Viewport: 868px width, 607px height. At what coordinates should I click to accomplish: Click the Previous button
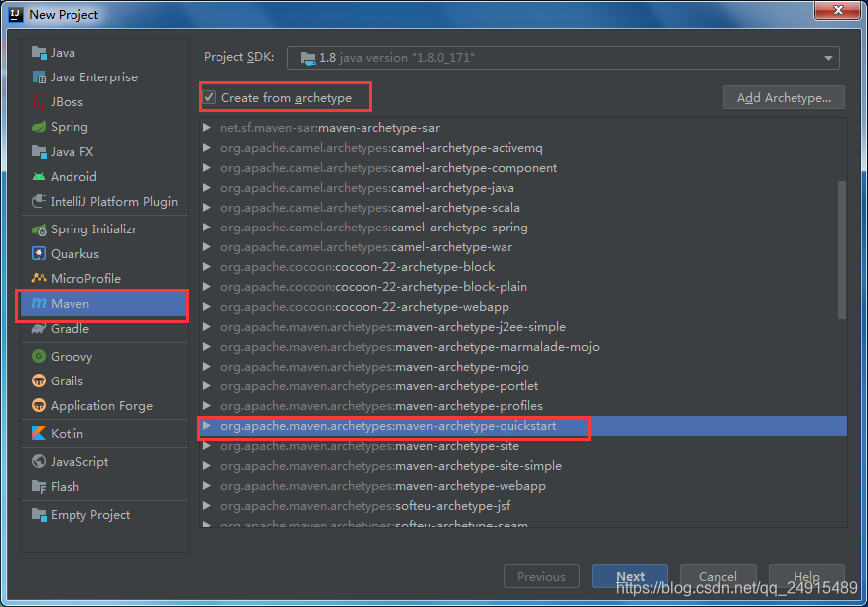[541, 576]
